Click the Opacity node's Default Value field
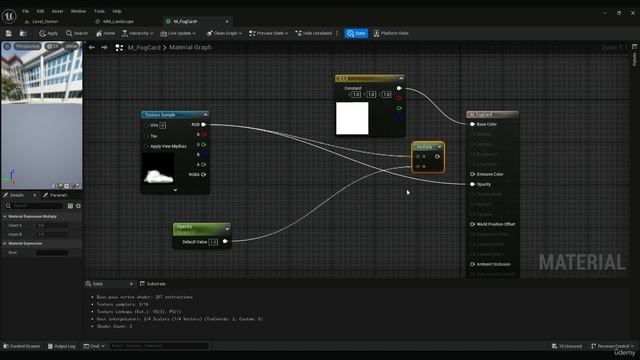This screenshot has height=360, width=640. (x=213, y=242)
